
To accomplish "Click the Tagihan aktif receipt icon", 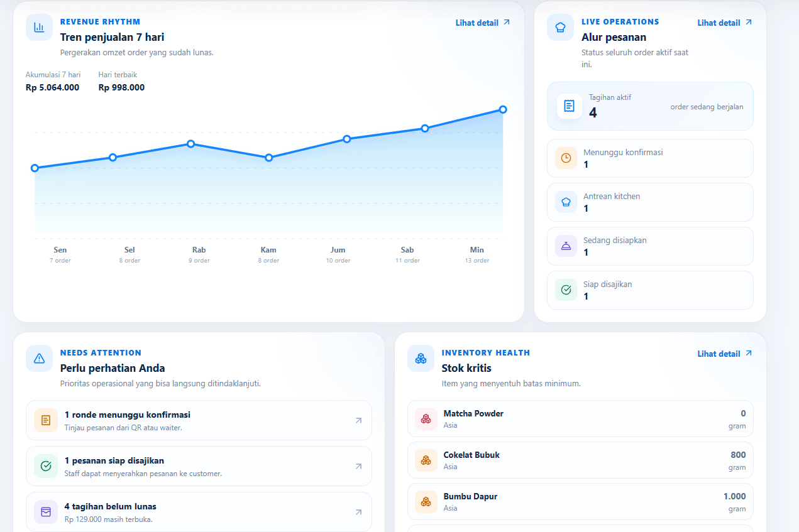I will pos(569,106).
